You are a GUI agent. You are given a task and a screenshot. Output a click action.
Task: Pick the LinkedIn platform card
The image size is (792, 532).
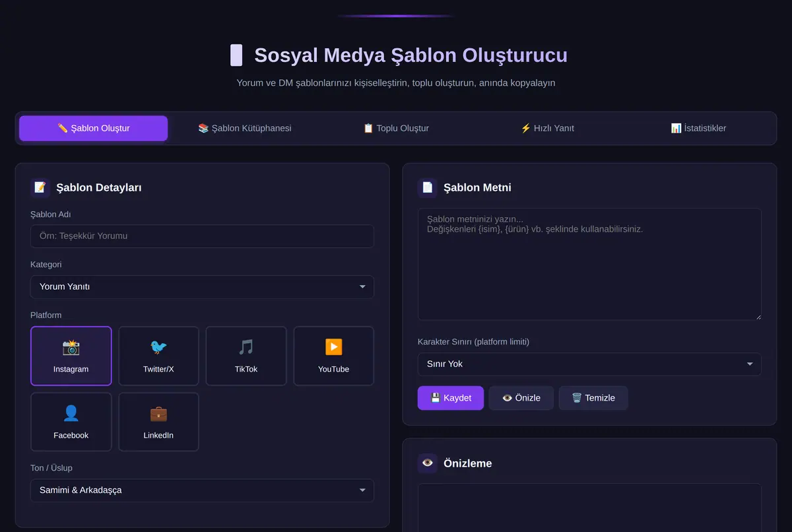tap(158, 422)
